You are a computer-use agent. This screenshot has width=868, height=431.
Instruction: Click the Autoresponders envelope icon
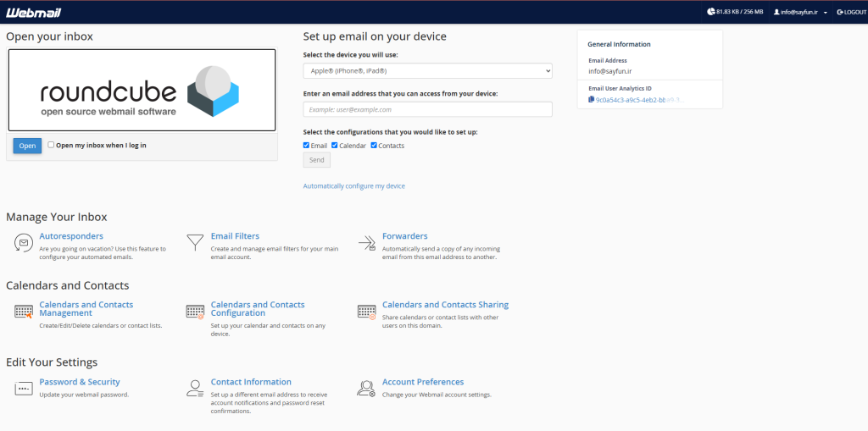23,243
